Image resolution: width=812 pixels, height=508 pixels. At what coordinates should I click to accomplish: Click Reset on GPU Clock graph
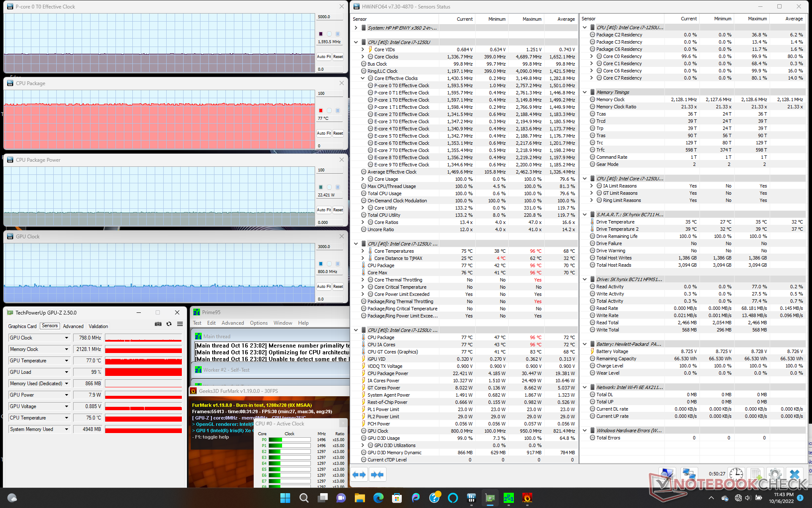point(338,287)
